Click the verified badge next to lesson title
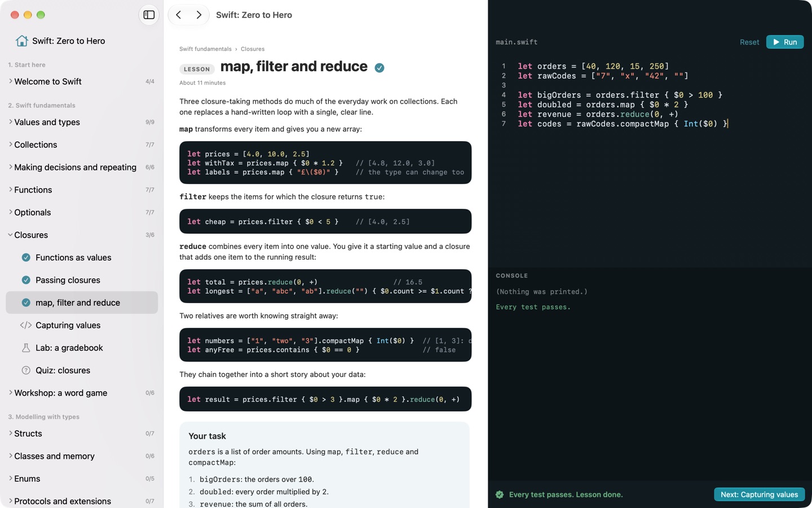This screenshot has width=812, height=508. [379, 68]
